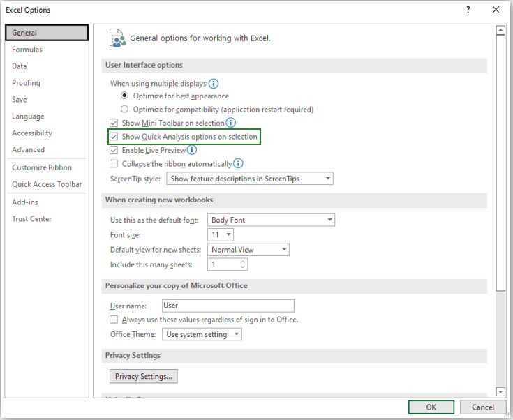513x420 pixels.
Task: Open the Add-ins category
Action: (47, 202)
